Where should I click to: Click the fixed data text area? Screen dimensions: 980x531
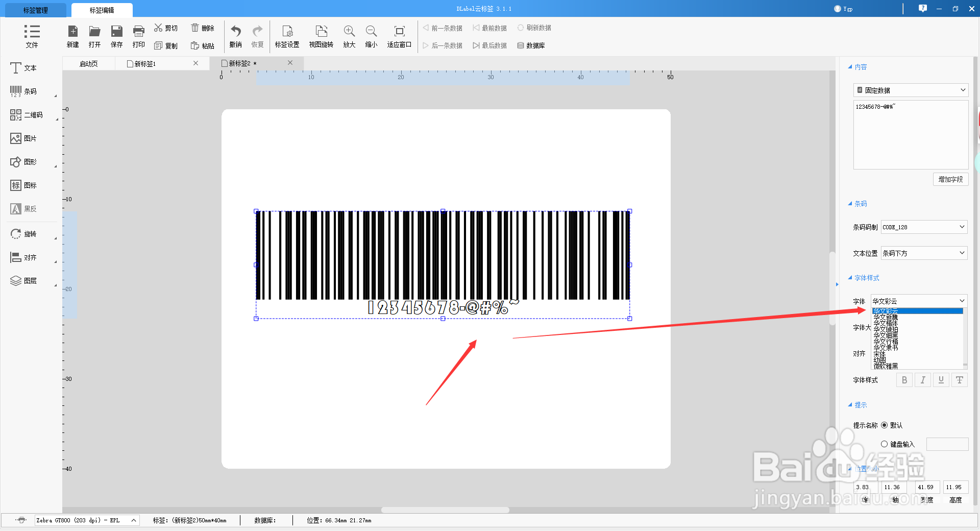tap(911, 135)
